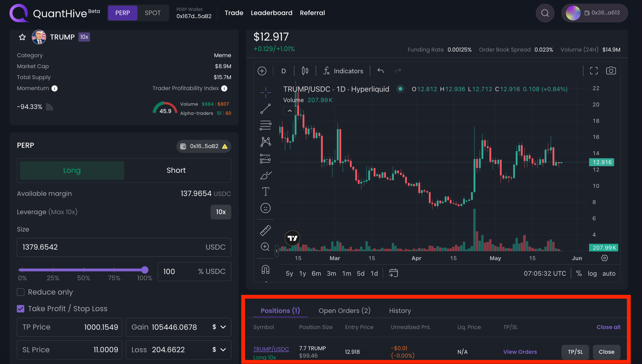Screen dimensions: 642x364
Task: Switch to Open Orders (2) tab
Action: click(x=344, y=311)
